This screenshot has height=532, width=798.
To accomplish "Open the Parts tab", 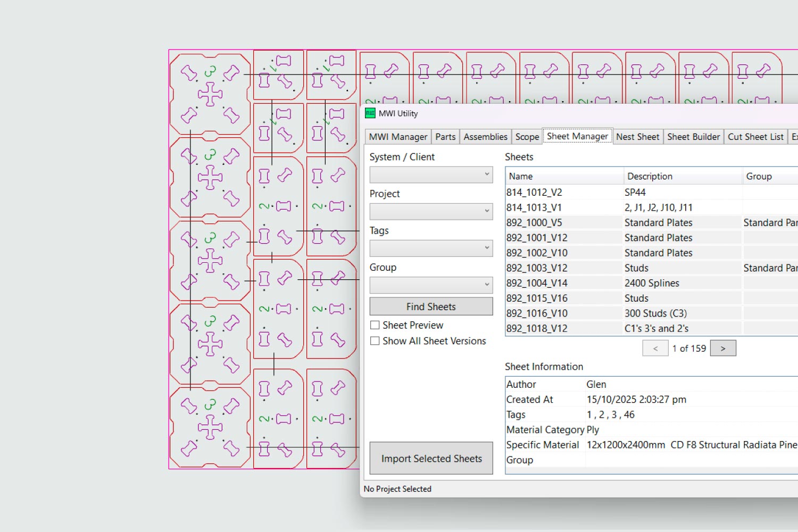I will 445,137.
